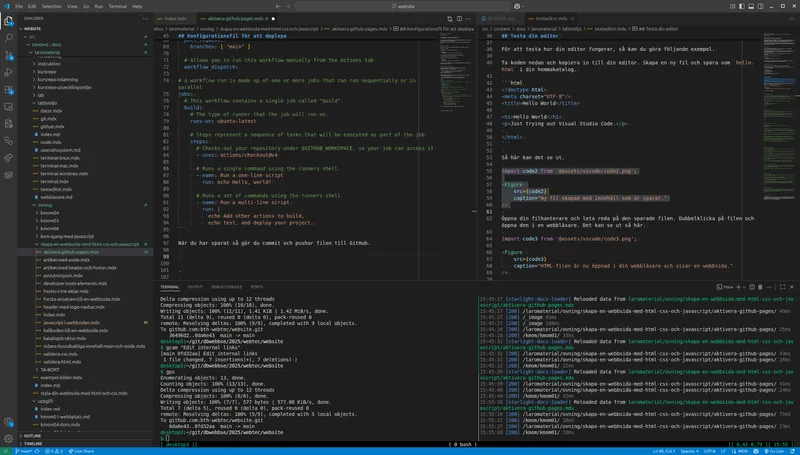Open more actions for left editor group

pyautogui.click(x=468, y=18)
